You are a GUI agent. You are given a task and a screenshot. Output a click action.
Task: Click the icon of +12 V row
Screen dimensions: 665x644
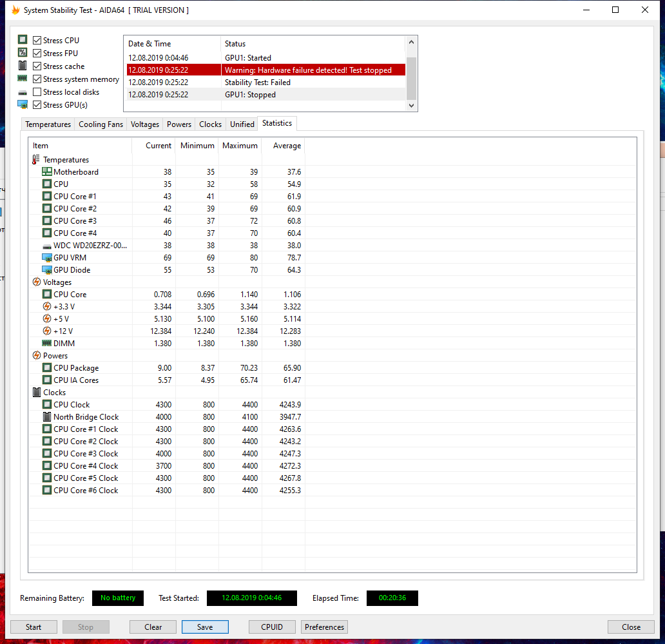click(46, 331)
